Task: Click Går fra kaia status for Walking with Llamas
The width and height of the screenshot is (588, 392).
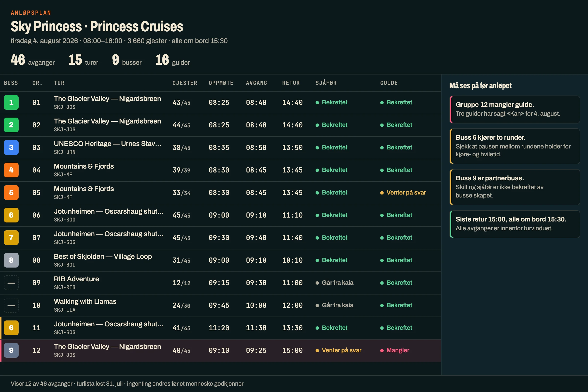Action: click(x=334, y=305)
